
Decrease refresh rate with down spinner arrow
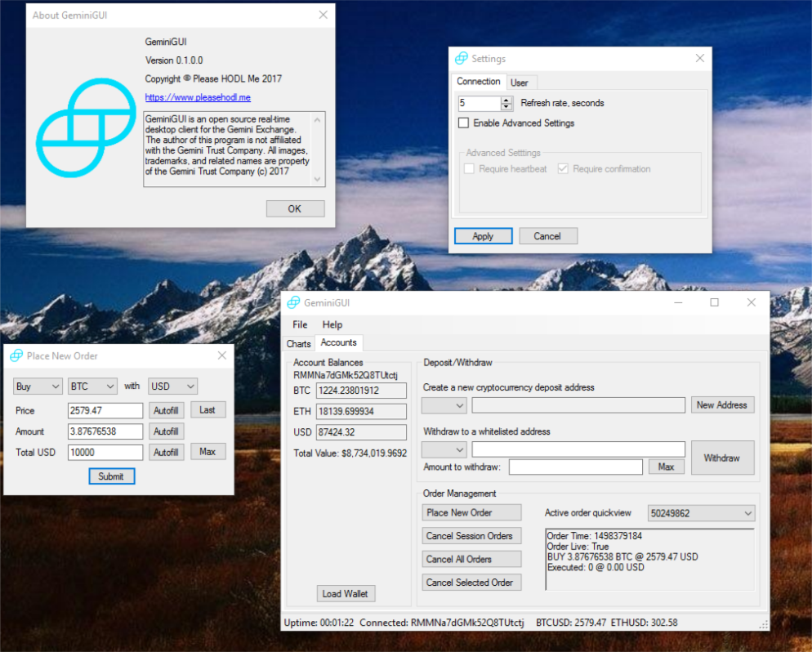pyautogui.click(x=506, y=107)
